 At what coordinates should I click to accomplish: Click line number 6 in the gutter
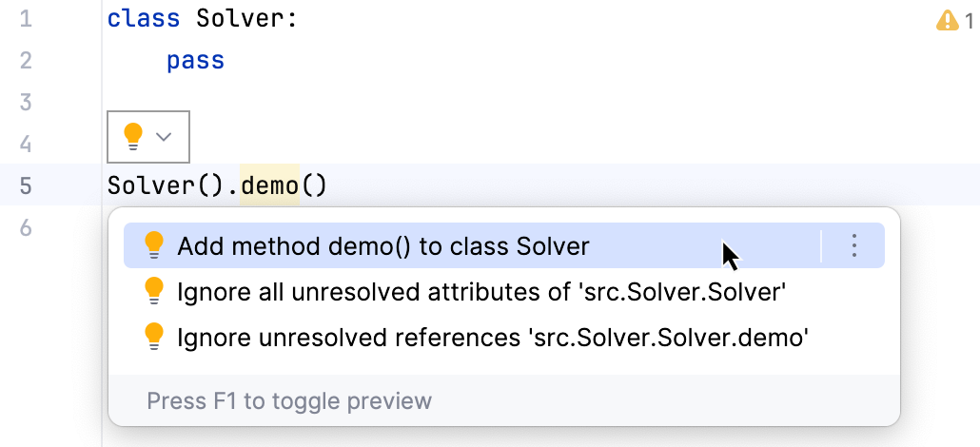[x=26, y=227]
